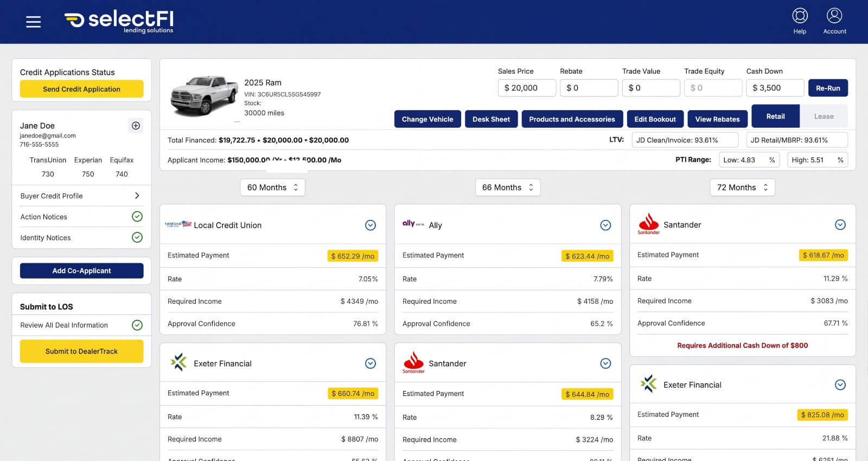Viewport: 868px width, 461px height.
Task: Click the Edit Bookout button
Action: click(655, 119)
